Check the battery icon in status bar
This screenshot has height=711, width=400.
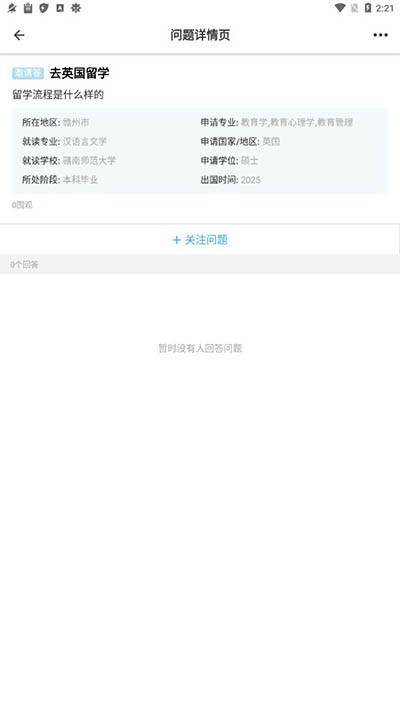click(368, 8)
